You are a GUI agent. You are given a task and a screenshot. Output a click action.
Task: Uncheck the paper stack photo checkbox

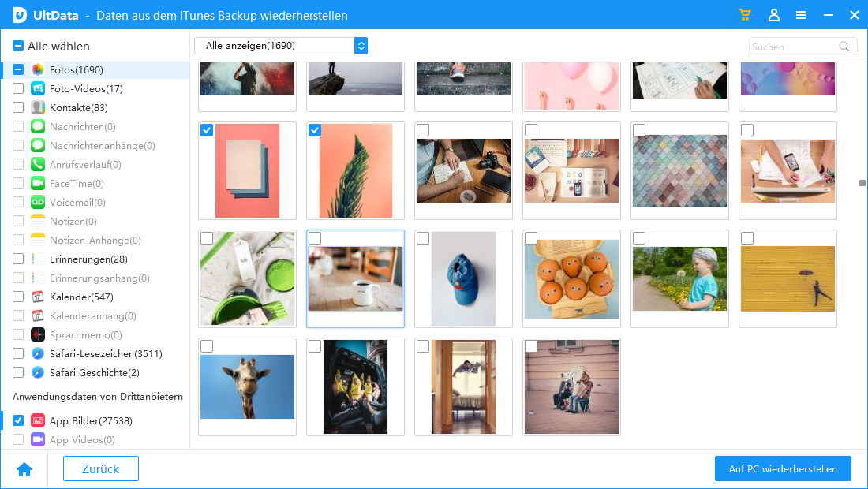point(207,130)
